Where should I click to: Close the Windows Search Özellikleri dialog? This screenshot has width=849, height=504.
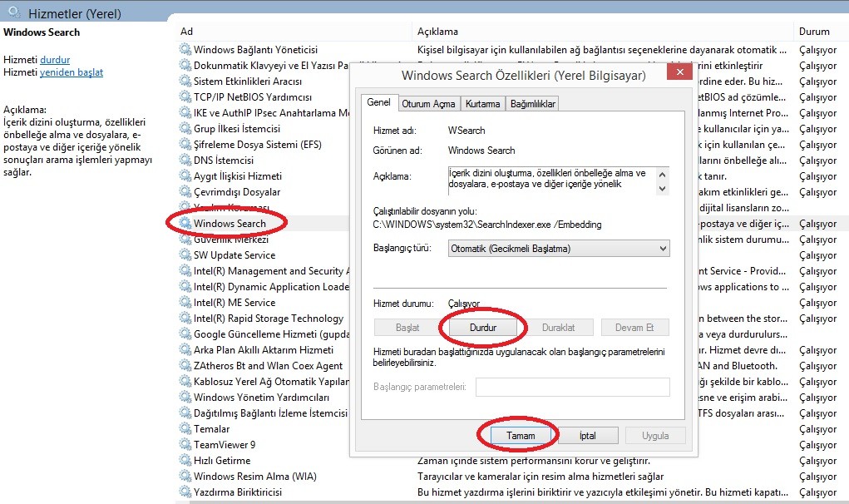coord(679,72)
